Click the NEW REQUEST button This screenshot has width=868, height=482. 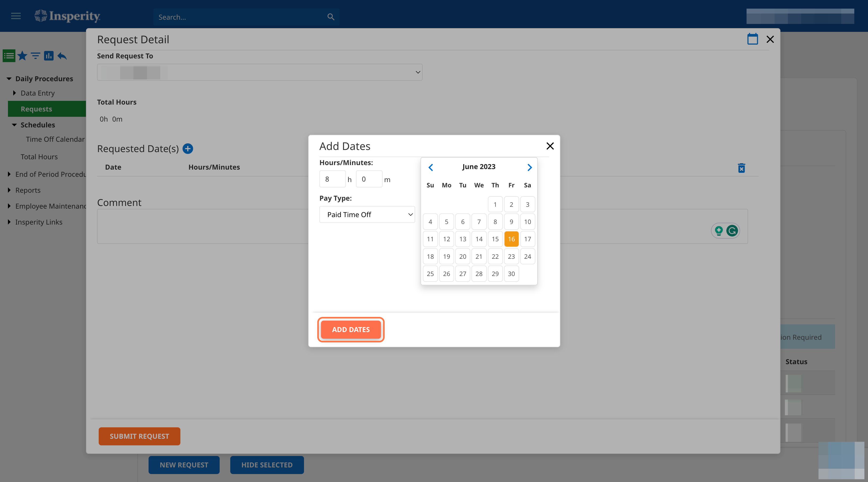[184, 465]
